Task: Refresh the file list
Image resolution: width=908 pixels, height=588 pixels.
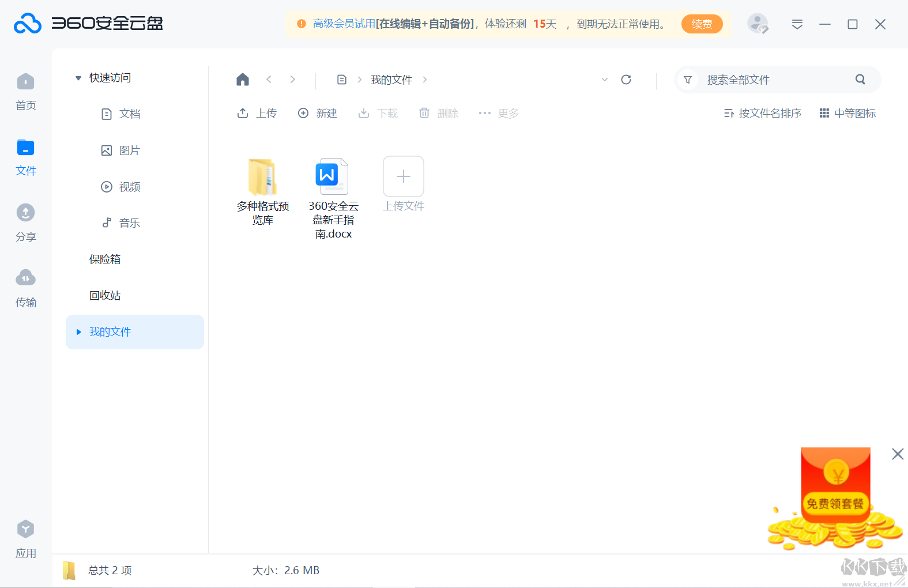Action: click(626, 80)
